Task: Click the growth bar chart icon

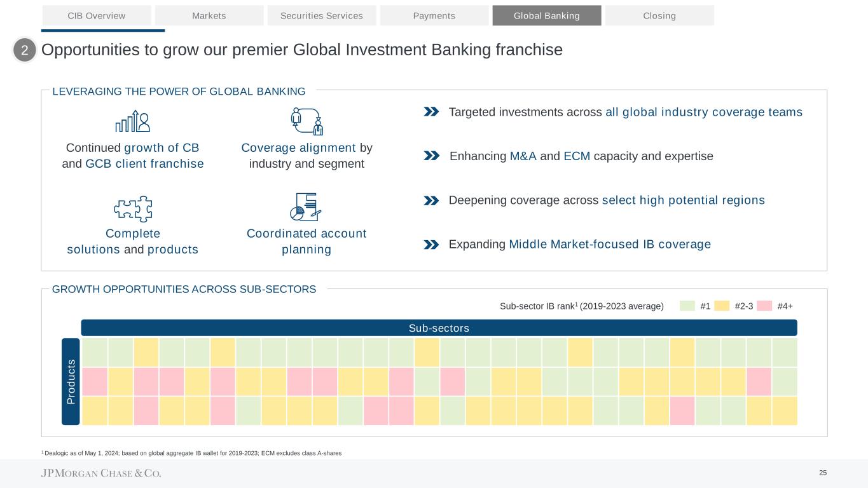Action: [x=132, y=121]
